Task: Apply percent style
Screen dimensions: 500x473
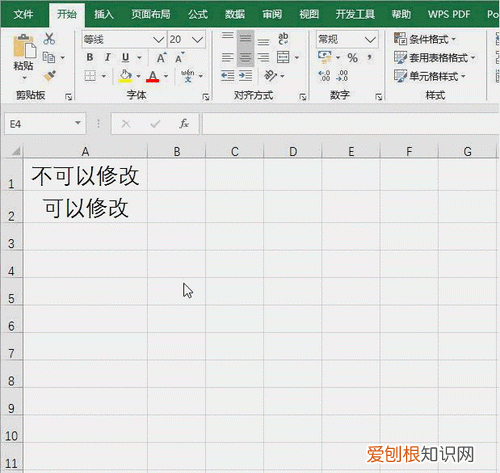Action: [x=352, y=58]
